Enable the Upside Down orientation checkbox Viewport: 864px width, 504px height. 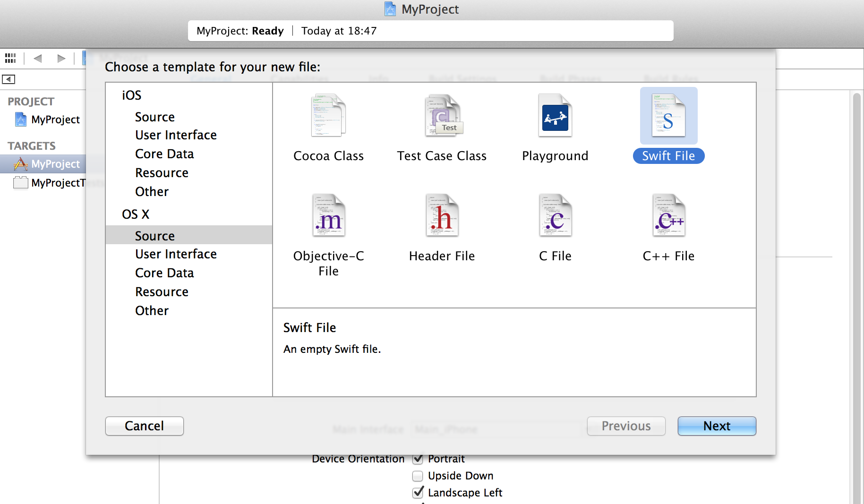418,476
